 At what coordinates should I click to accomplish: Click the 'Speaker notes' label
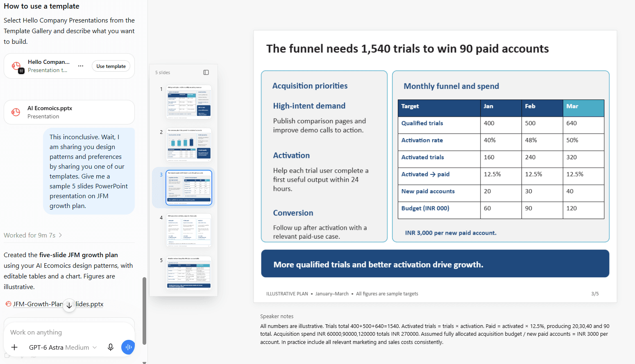(x=277, y=316)
